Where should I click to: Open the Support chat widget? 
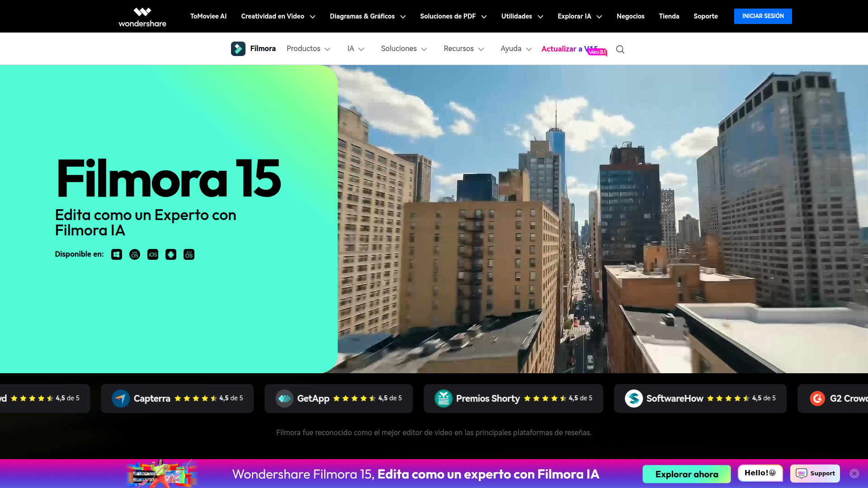click(815, 473)
